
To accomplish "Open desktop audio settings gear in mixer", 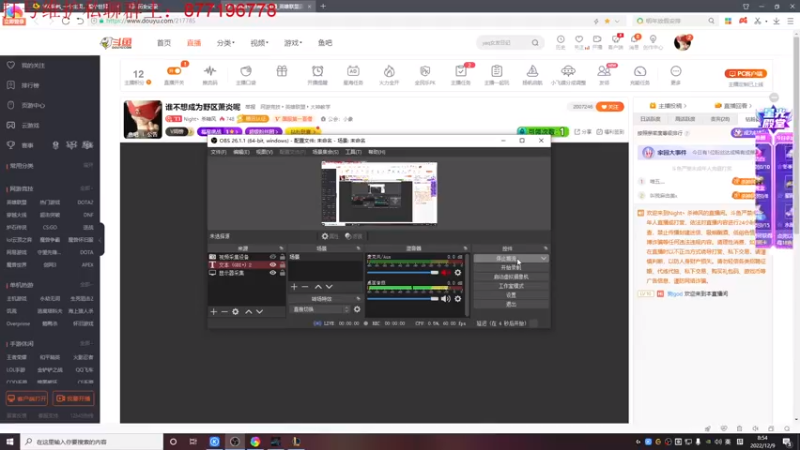I will pyautogui.click(x=458, y=299).
